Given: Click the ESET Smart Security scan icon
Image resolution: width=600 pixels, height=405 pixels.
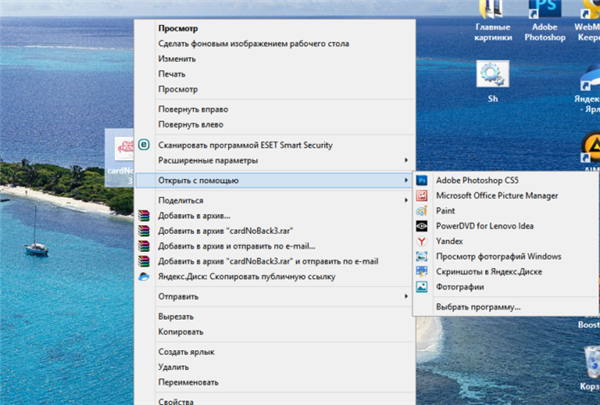Looking at the screenshot, I should coord(144,145).
